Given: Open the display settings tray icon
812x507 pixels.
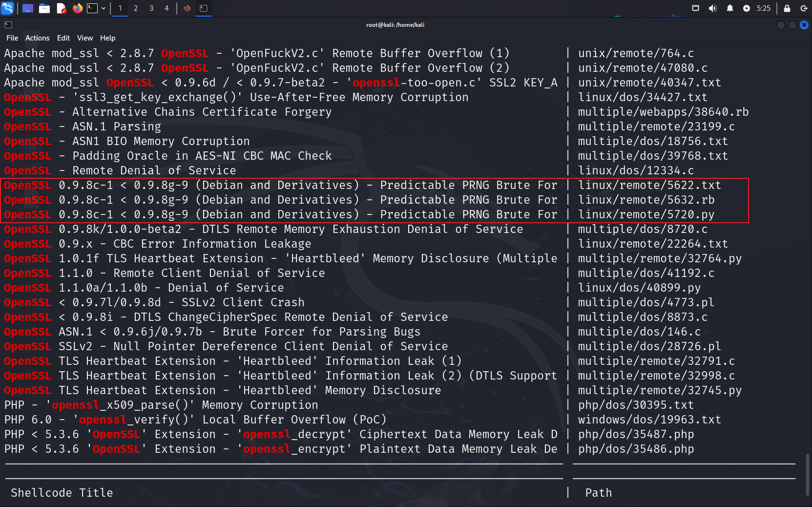Looking at the screenshot, I should pos(696,8).
